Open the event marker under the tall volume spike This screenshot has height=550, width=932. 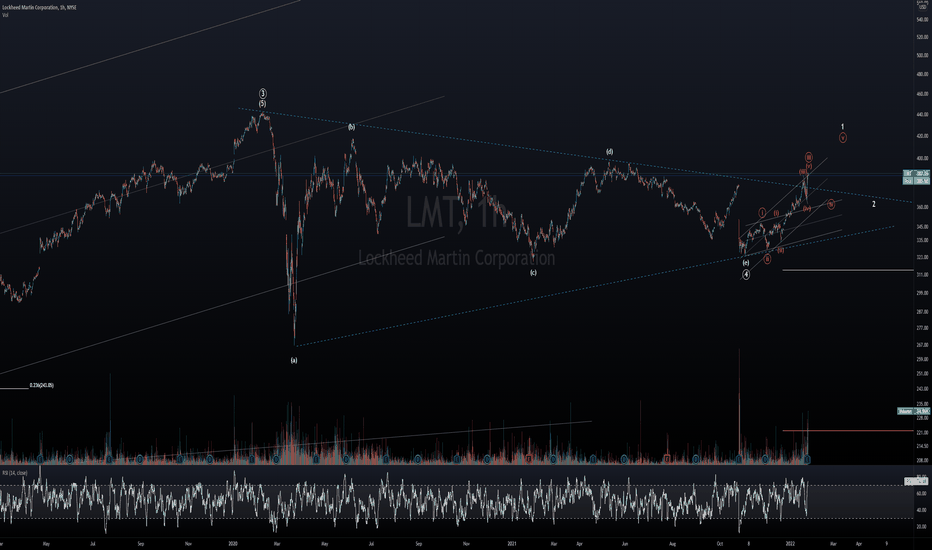739,459
